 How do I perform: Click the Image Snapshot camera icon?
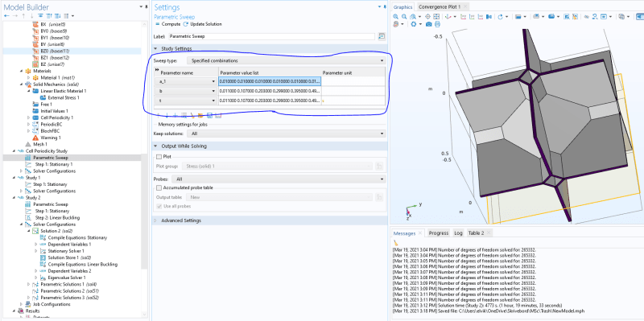click(429, 24)
